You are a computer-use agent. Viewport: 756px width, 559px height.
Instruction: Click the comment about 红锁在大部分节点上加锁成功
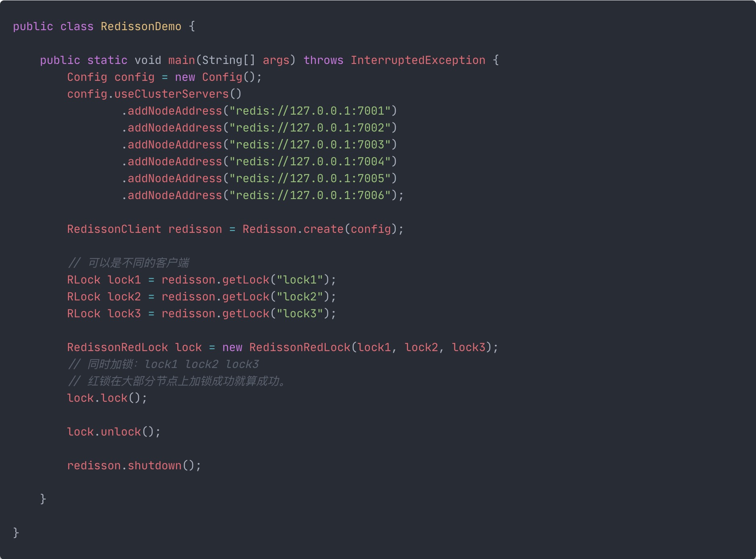pyautogui.click(x=177, y=381)
